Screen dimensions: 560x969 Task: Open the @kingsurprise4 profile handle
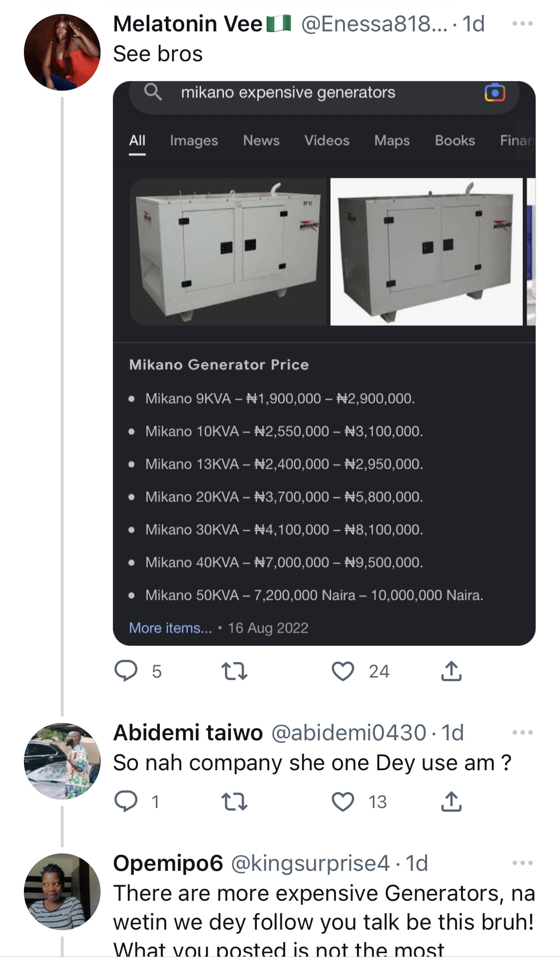point(310,863)
